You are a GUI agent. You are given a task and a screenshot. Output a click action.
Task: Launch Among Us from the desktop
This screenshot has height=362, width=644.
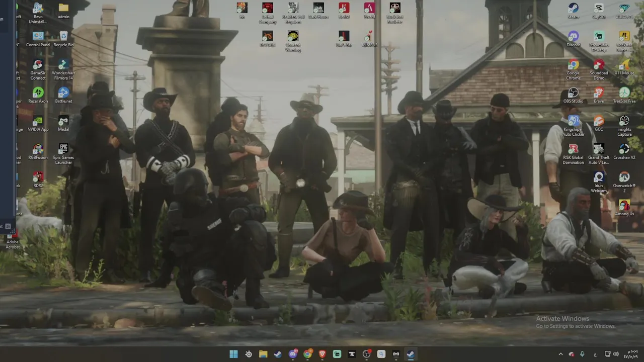click(x=624, y=208)
